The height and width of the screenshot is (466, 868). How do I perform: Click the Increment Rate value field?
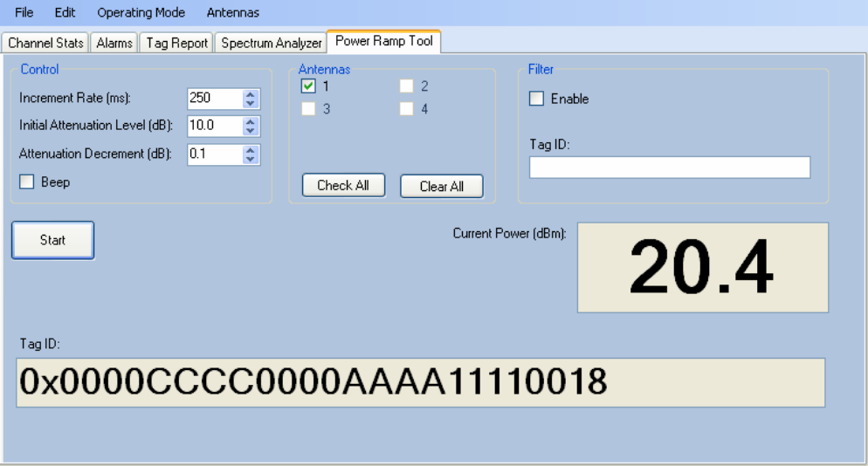pos(215,99)
